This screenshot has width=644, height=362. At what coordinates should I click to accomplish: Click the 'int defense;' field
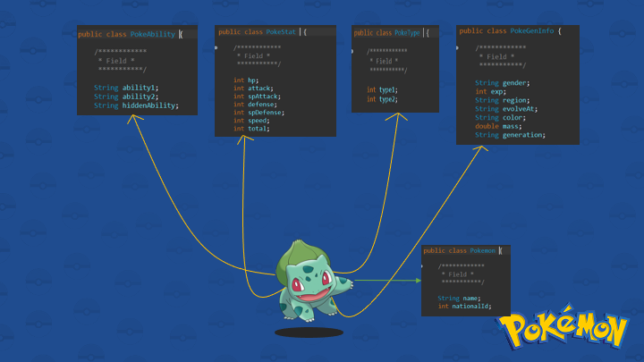(255, 105)
